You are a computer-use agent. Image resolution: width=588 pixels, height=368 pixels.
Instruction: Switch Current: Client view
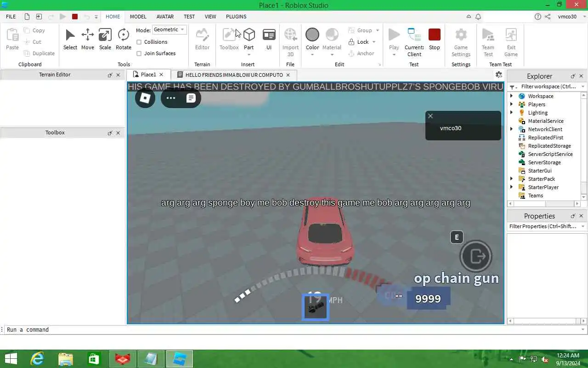pyautogui.click(x=414, y=42)
